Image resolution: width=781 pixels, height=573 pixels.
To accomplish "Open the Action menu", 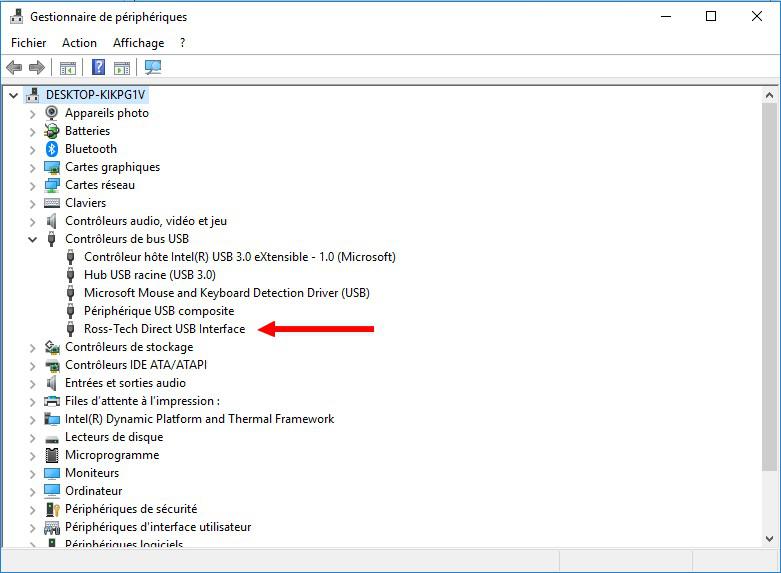I will (x=79, y=43).
